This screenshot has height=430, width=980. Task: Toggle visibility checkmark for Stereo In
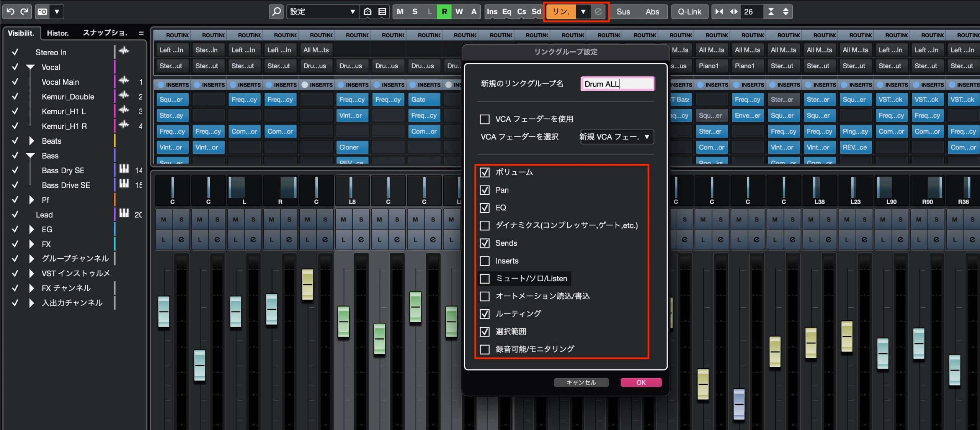15,52
